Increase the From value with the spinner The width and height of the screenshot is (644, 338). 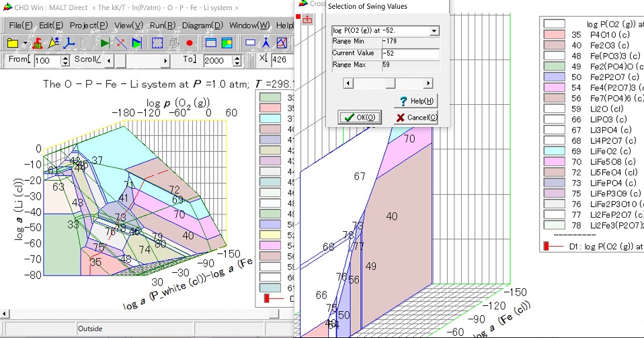tap(65, 58)
